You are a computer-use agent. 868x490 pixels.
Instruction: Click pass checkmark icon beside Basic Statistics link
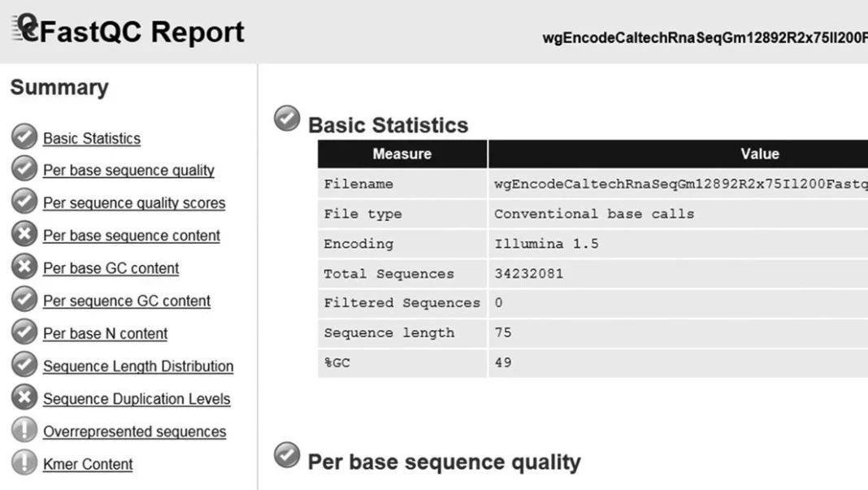(24, 137)
